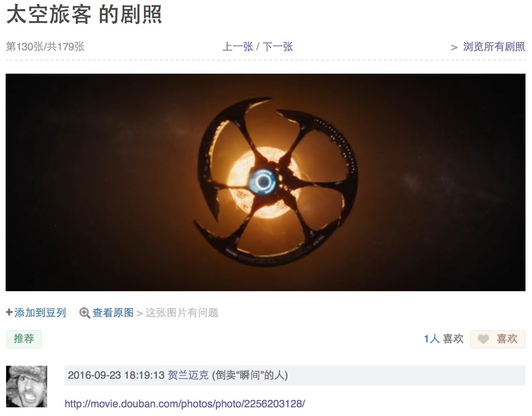Click the heart icon on the 喜欢 button
Screen dimensions: 532x416
(483, 339)
